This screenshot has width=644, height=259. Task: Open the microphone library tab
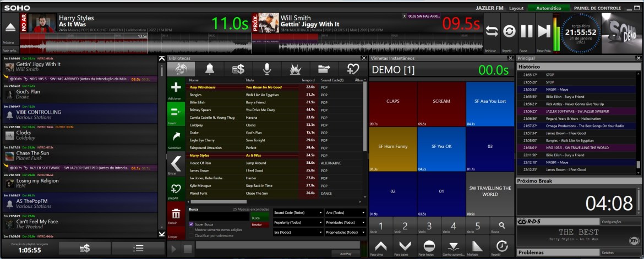coord(267,69)
